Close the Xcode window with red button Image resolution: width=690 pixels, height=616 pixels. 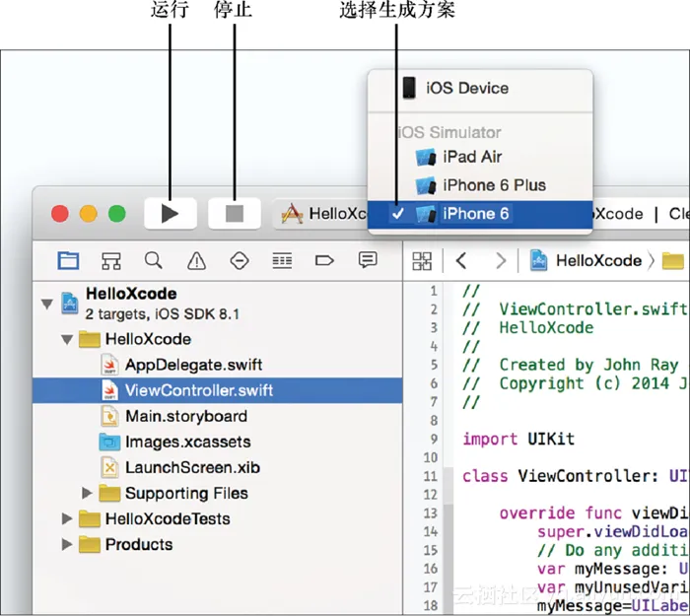[x=60, y=214]
